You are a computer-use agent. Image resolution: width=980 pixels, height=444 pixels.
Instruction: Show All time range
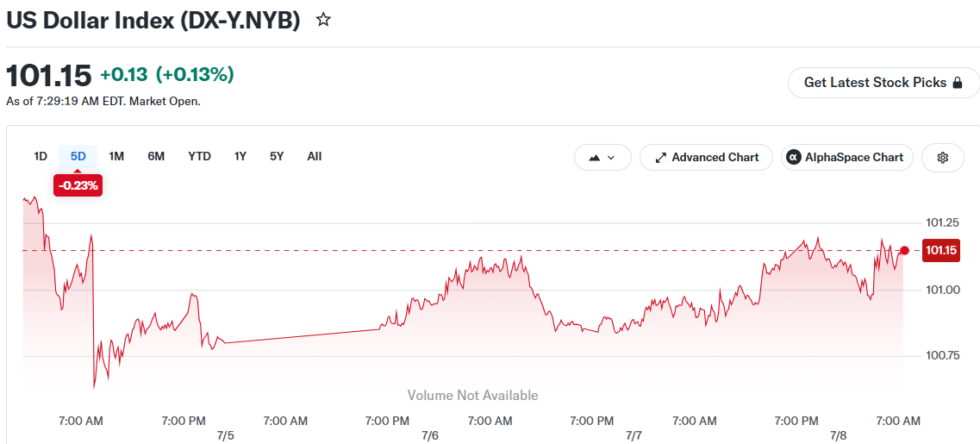pos(315,156)
